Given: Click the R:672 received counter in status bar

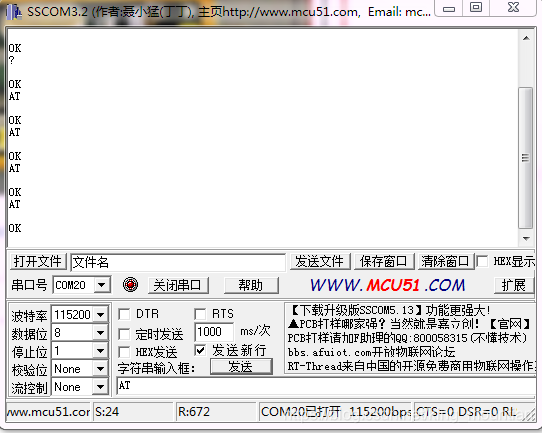Looking at the screenshot, I should click(216, 412).
